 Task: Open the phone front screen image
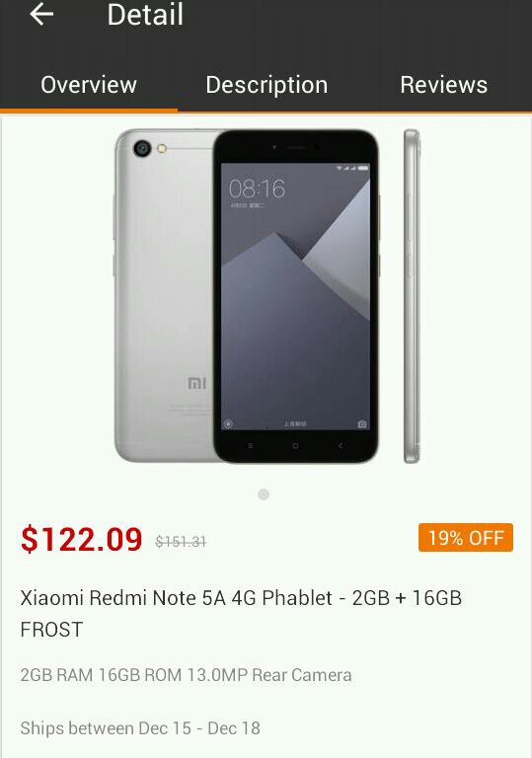coord(296,296)
